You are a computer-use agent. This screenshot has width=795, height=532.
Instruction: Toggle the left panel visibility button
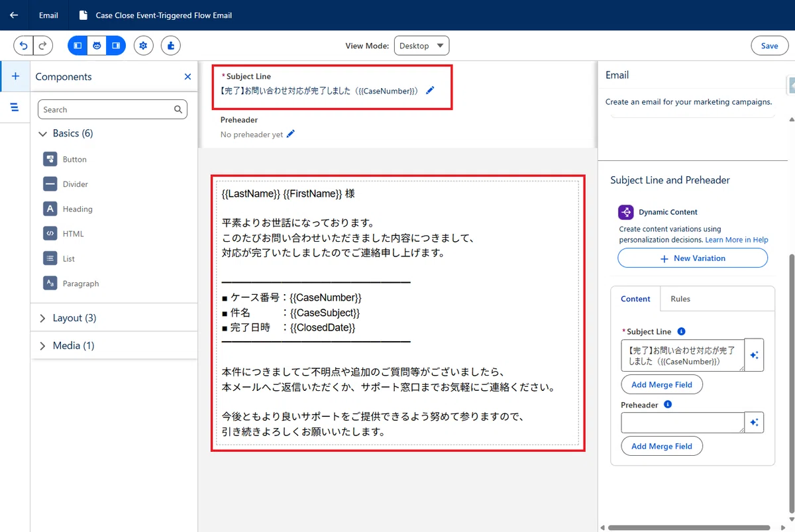pos(78,46)
